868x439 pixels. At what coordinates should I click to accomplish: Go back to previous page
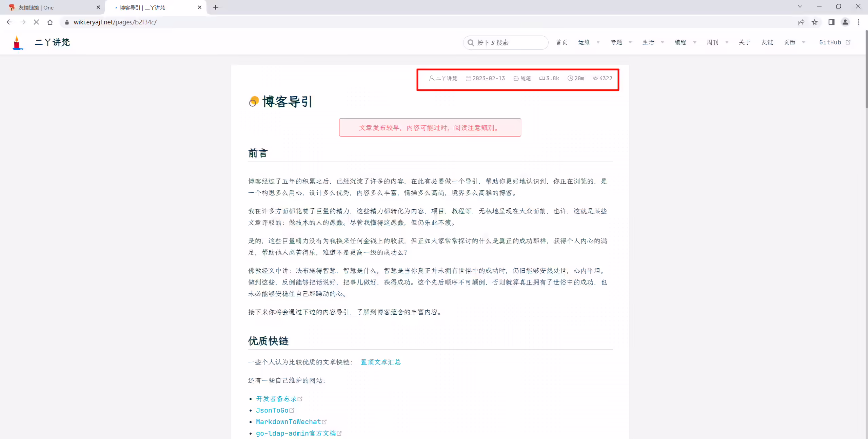click(9, 22)
